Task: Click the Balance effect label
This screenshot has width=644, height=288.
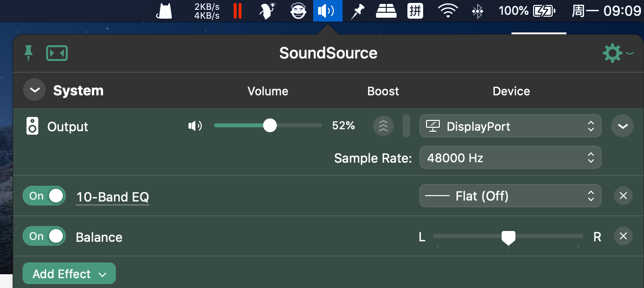Action: (99, 237)
